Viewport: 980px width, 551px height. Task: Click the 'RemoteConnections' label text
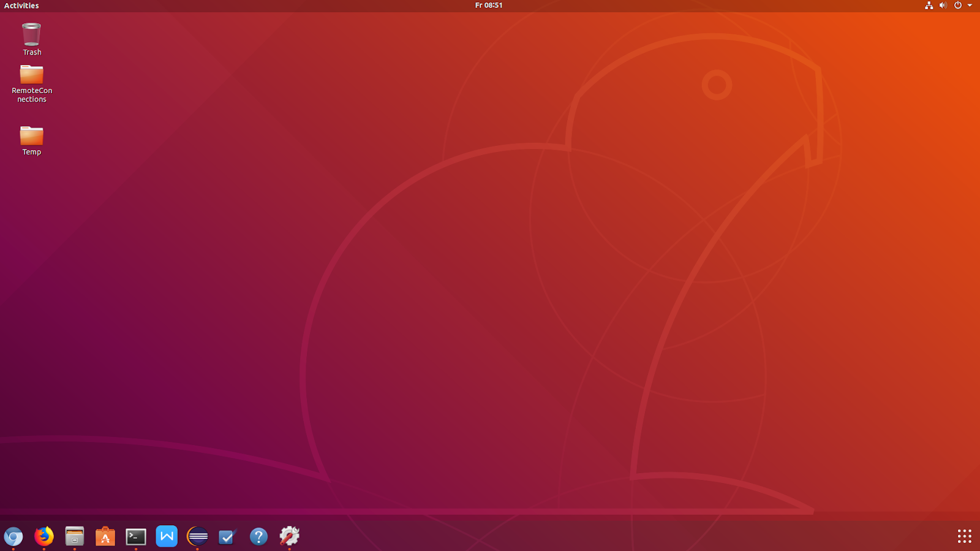32,95
